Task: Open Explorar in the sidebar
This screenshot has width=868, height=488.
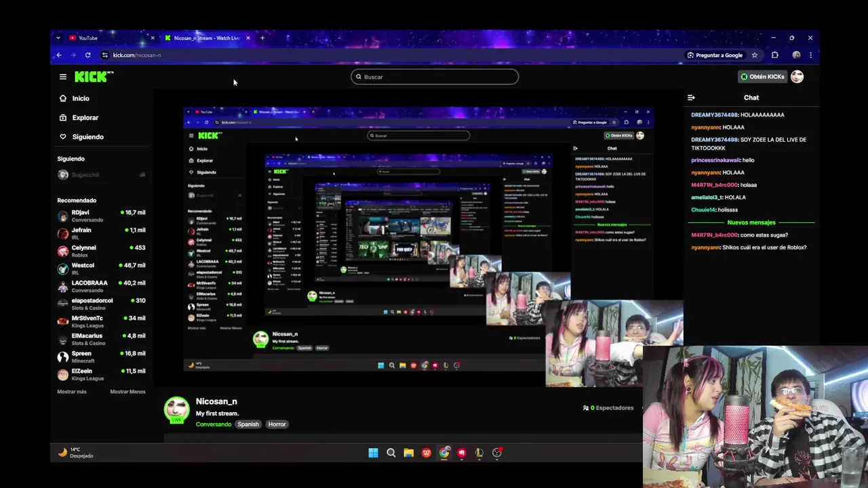Action: [x=85, y=117]
